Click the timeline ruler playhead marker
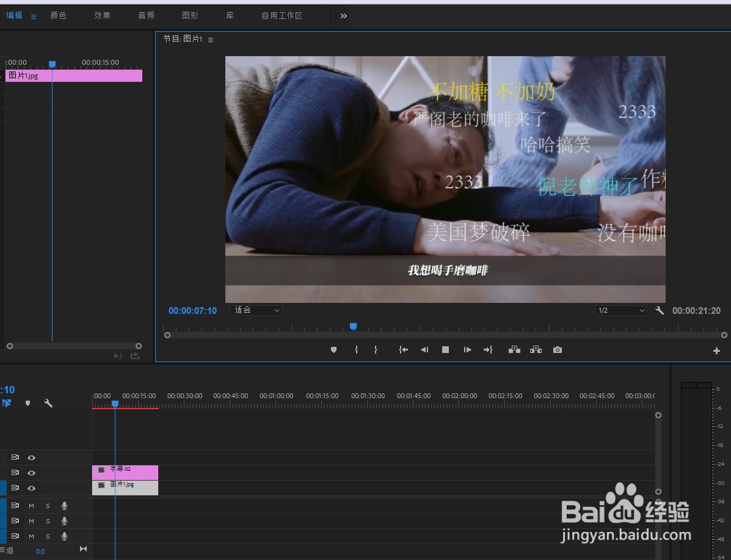This screenshot has height=560, width=731. pos(115,404)
